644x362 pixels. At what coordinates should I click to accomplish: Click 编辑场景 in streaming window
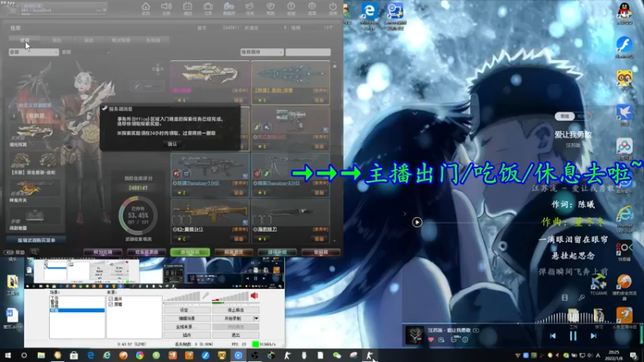coord(187,319)
